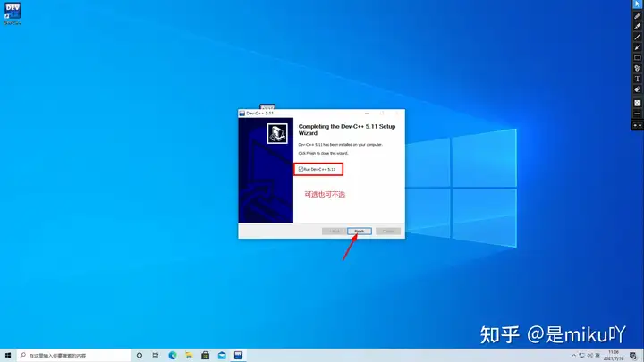Click the volume icon in system tray
Screen dimensions: 644x362
point(589,356)
